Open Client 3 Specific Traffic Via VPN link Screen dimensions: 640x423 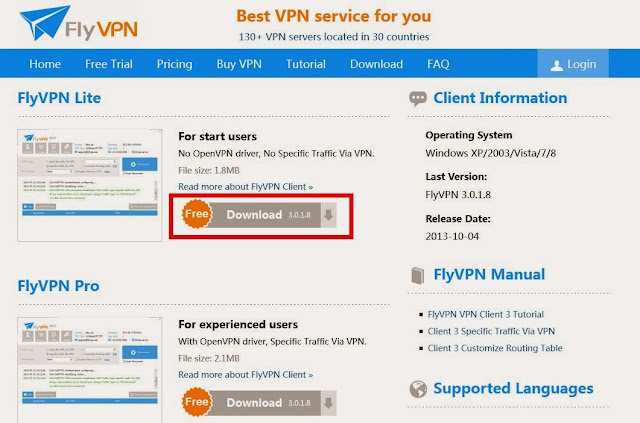pyautogui.click(x=491, y=331)
